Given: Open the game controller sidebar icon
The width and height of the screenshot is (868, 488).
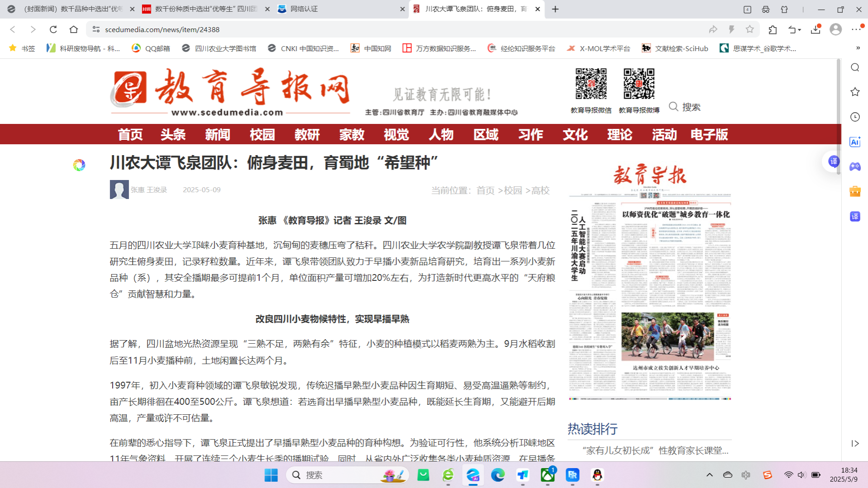Looking at the screenshot, I should (x=854, y=167).
